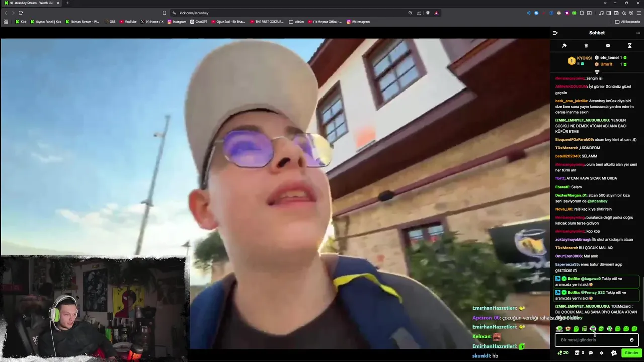The width and height of the screenshot is (644, 362).
Task: Open Oğuz Sasi - Bir Efsa bookmark
Action: click(x=228, y=22)
